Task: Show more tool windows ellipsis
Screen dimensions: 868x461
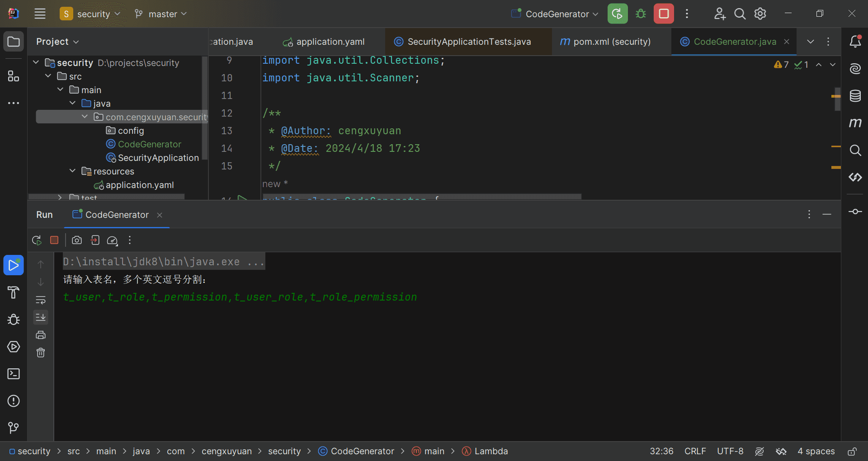Action: coord(14,103)
